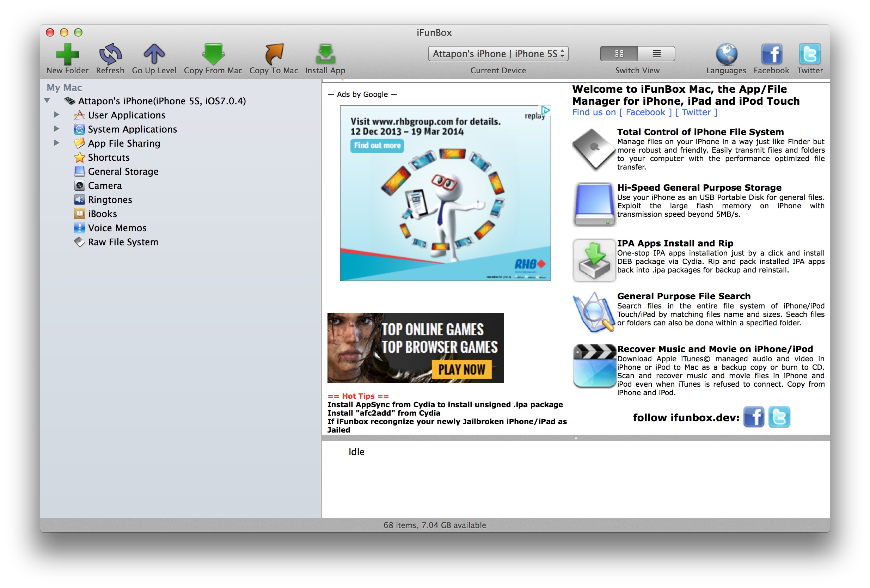Click the pane splitter handle above Idle
The image size is (870, 588).
point(576,438)
